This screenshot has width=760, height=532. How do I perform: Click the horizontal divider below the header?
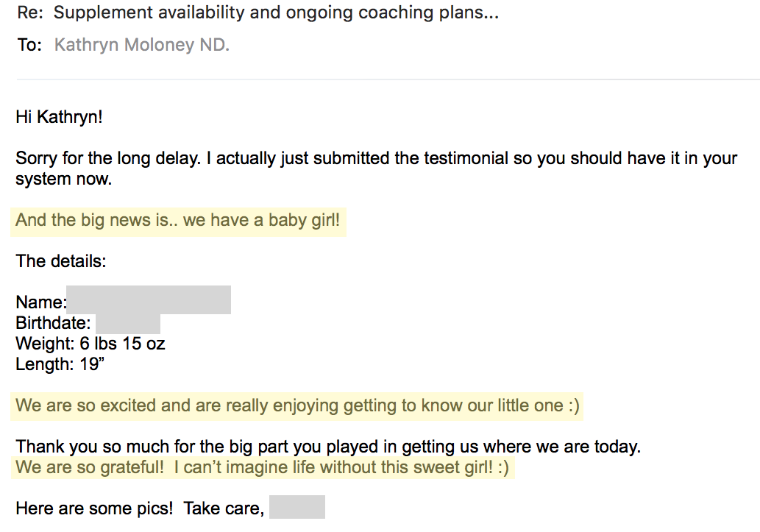(388, 79)
